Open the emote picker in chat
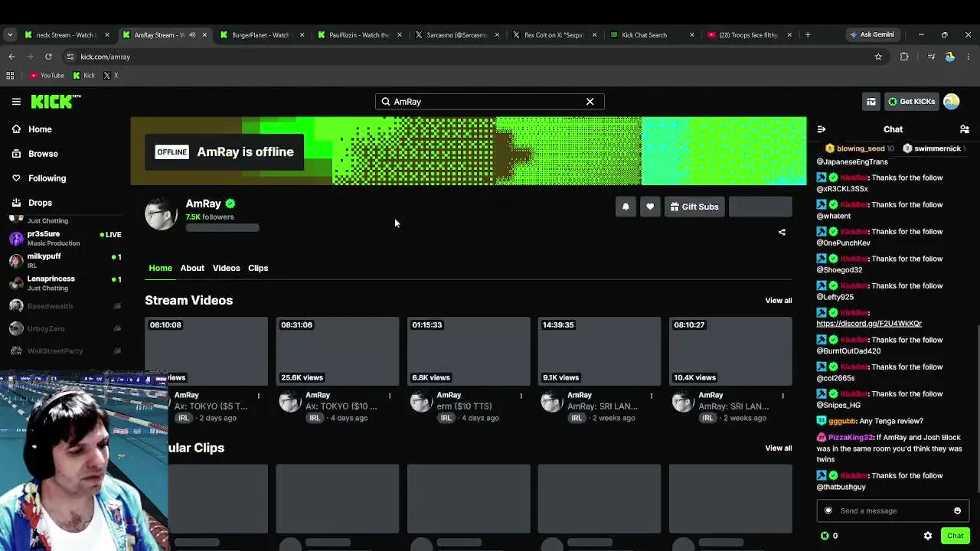The height and width of the screenshot is (551, 980). click(957, 510)
